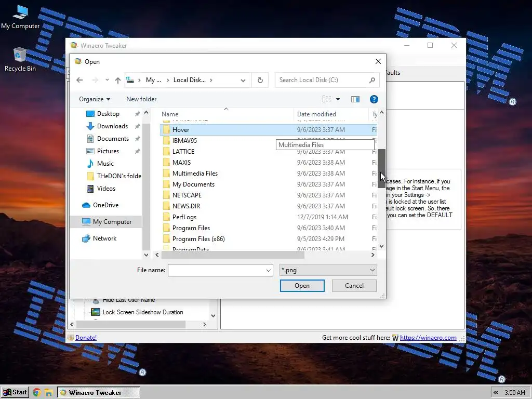
Task: Click the file list scroll down arrow
Action: tap(381, 246)
